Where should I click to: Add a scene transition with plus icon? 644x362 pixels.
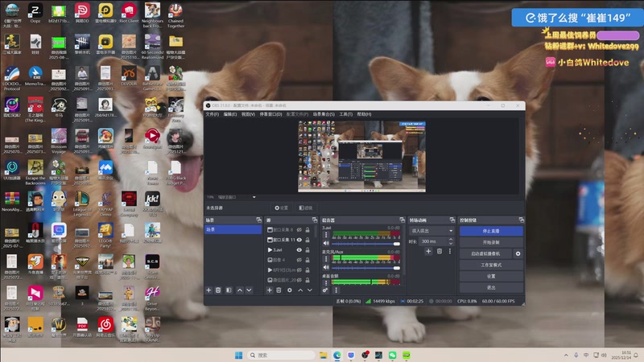tap(428, 251)
